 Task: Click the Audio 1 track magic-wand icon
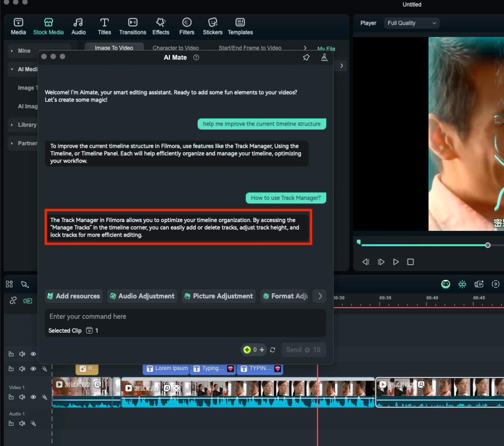[33, 423]
